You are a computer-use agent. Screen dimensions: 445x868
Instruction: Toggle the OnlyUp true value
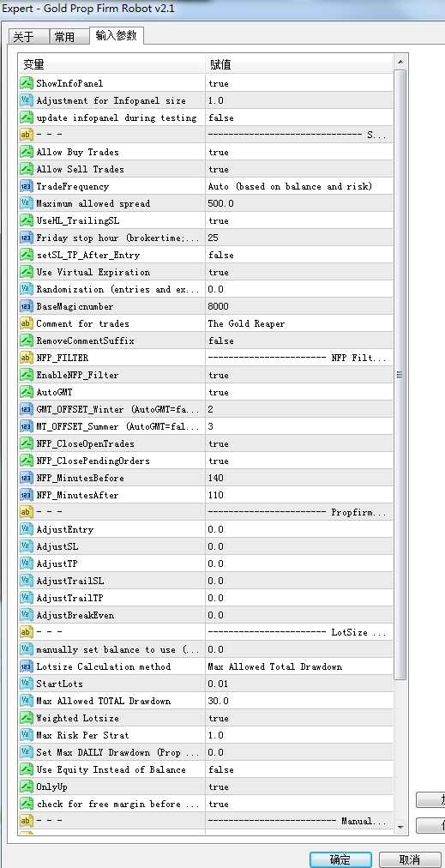pos(299,787)
